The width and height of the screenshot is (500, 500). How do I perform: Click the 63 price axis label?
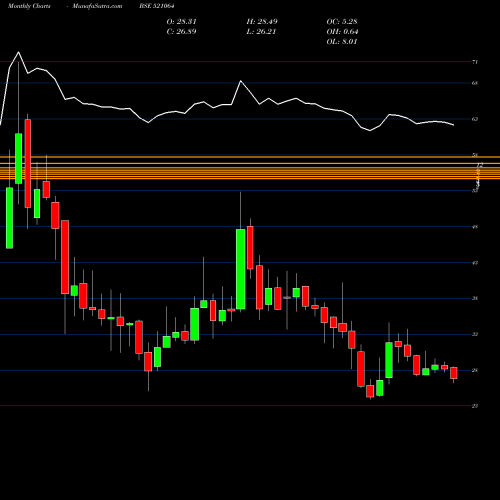(475, 119)
